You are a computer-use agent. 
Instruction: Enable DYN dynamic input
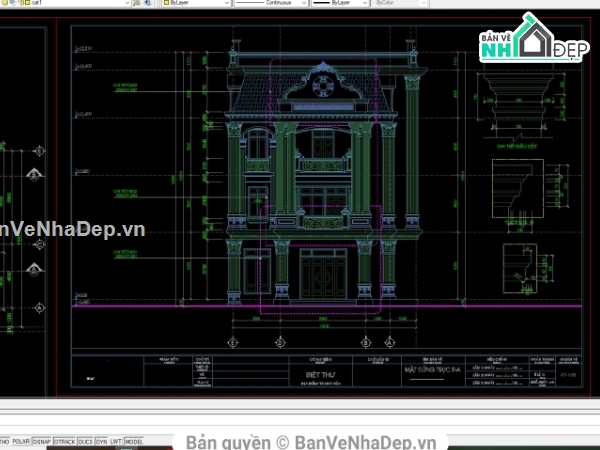pyautogui.click(x=102, y=440)
